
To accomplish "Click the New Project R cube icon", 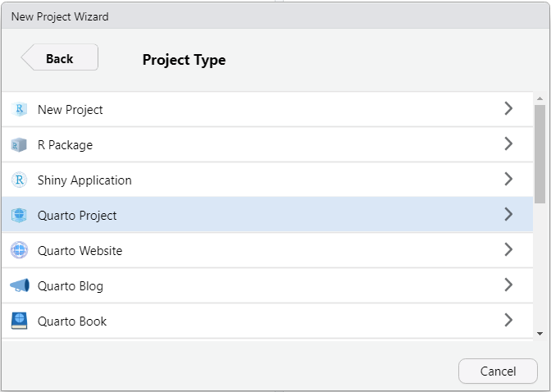I will pos(20,109).
